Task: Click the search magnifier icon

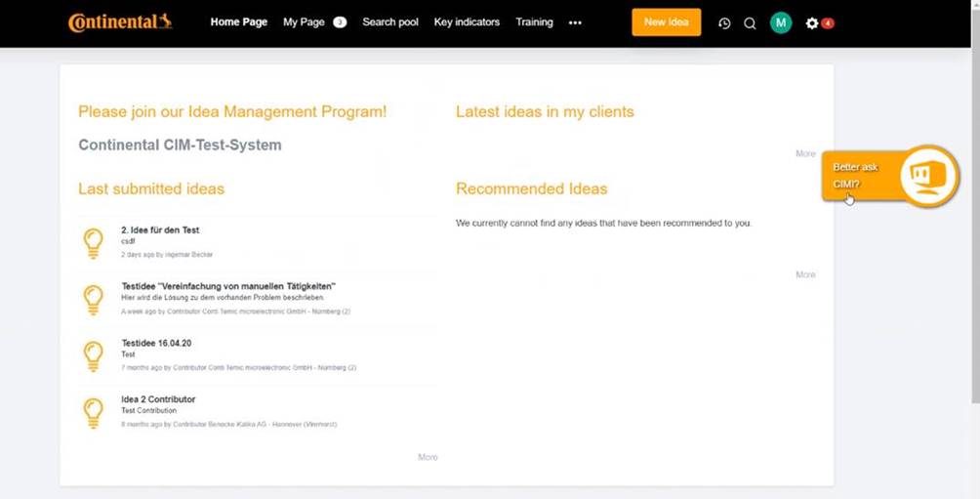Action: tap(750, 23)
